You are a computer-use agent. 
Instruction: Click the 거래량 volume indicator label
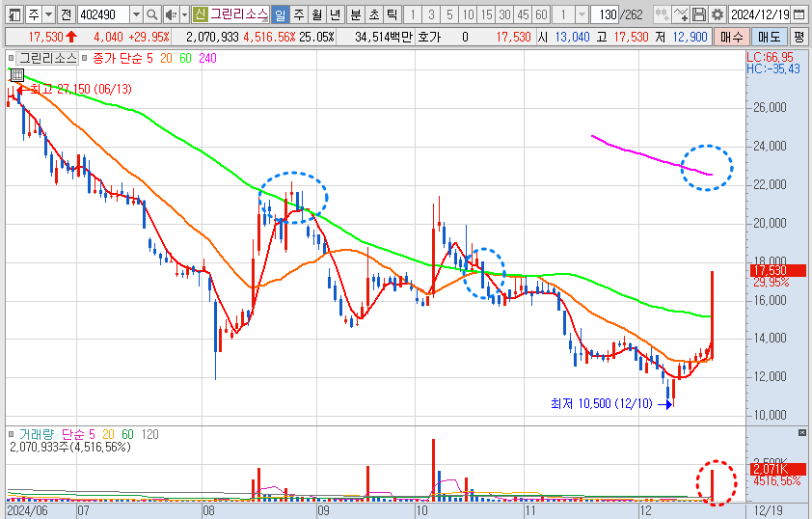pos(37,434)
